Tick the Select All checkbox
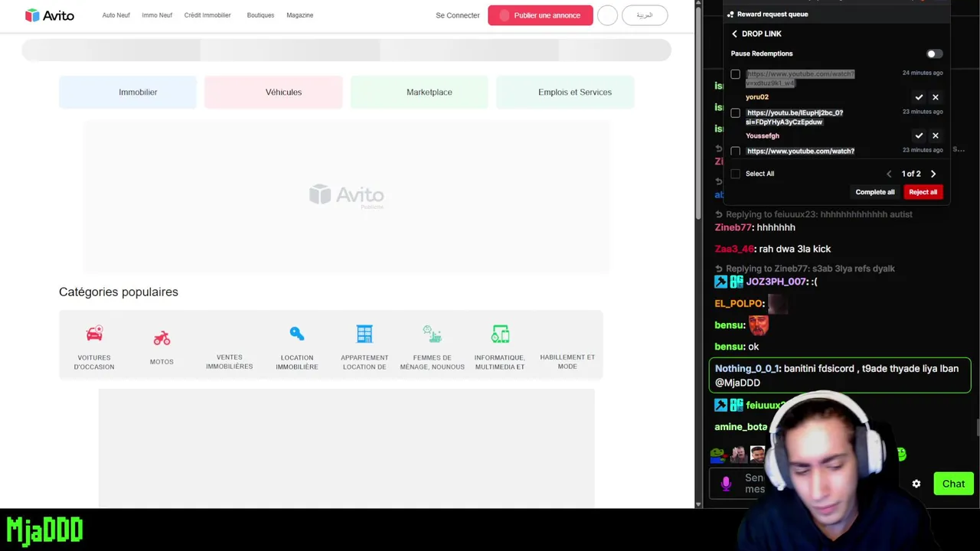The width and height of the screenshot is (980, 551). [735, 174]
